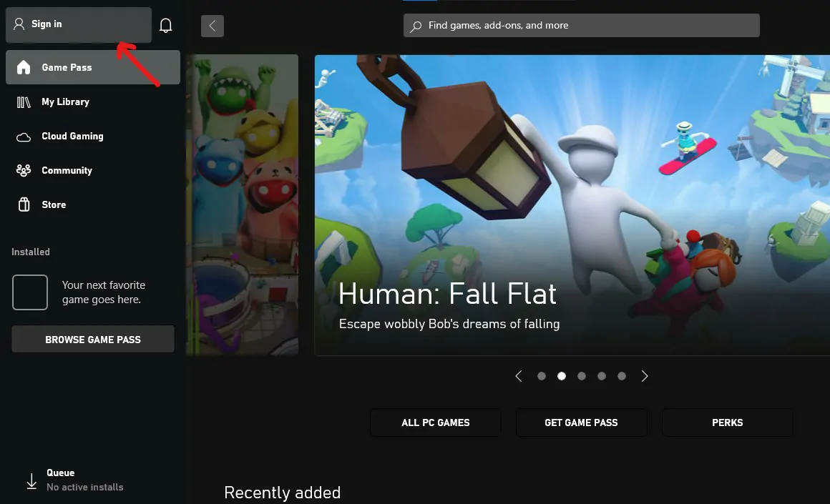Select the first carousel dot
This screenshot has height=504, width=830.
(542, 376)
